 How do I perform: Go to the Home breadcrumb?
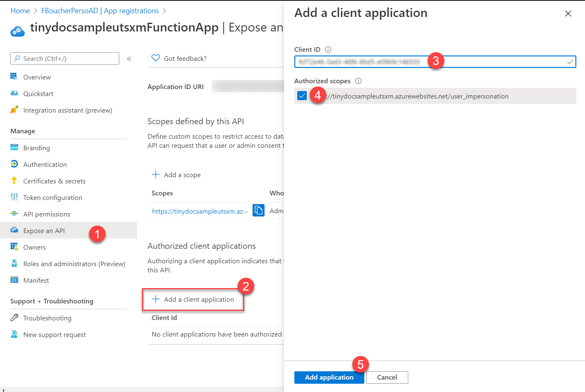[x=20, y=11]
